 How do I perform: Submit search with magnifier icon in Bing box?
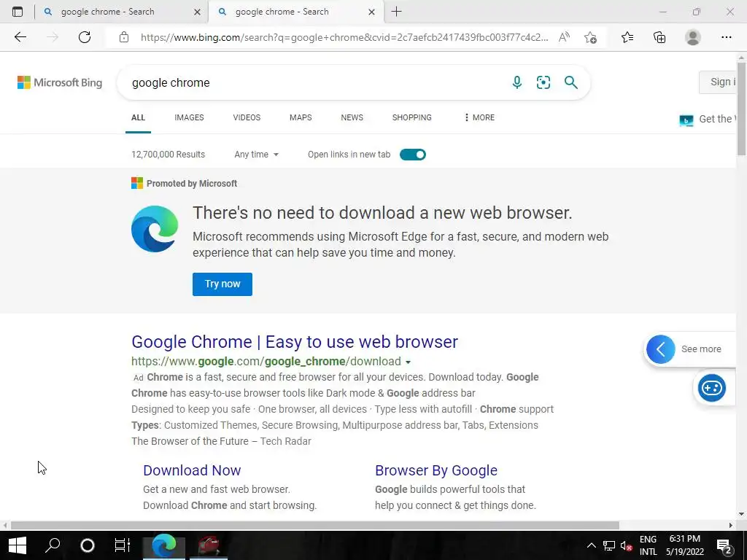pos(570,82)
